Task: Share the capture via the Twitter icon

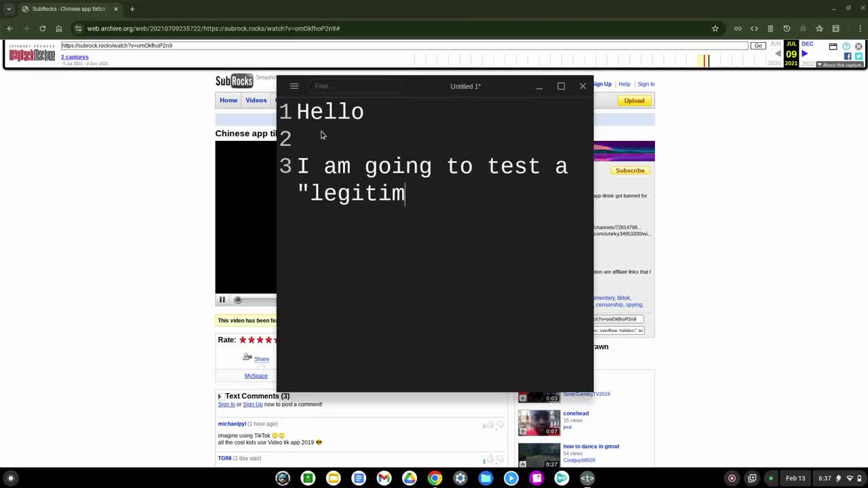Action: [859, 57]
